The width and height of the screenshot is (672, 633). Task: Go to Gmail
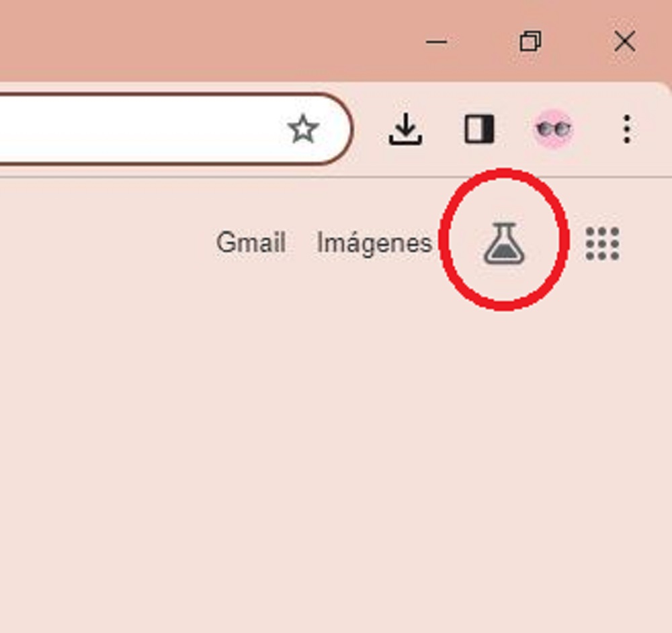tap(251, 243)
